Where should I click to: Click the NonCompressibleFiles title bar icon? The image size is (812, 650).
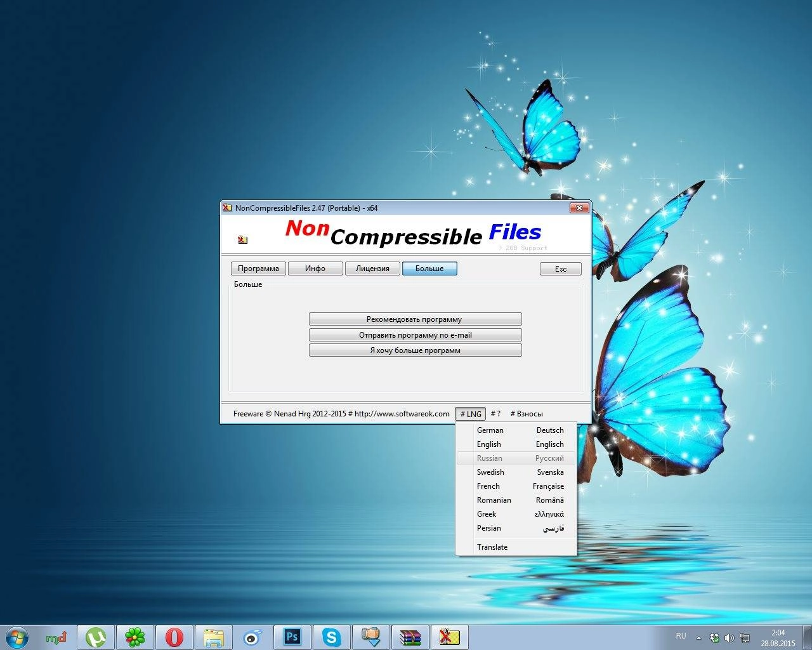[x=228, y=208]
